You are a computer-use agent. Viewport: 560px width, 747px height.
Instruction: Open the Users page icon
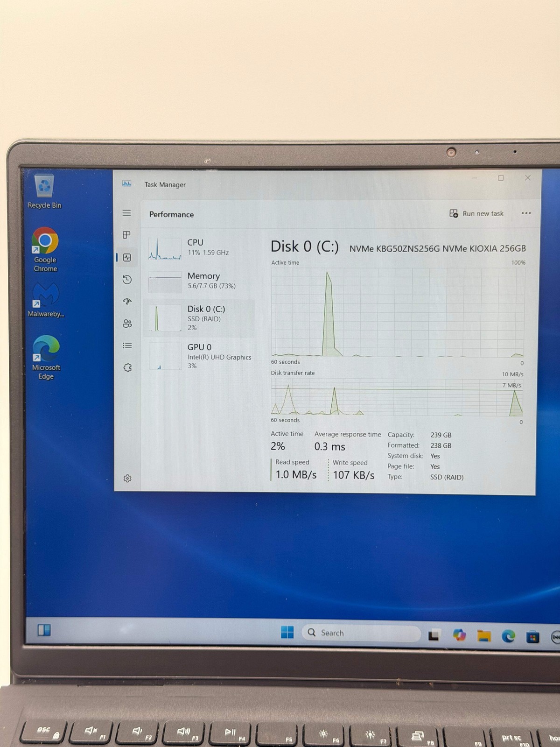(127, 323)
